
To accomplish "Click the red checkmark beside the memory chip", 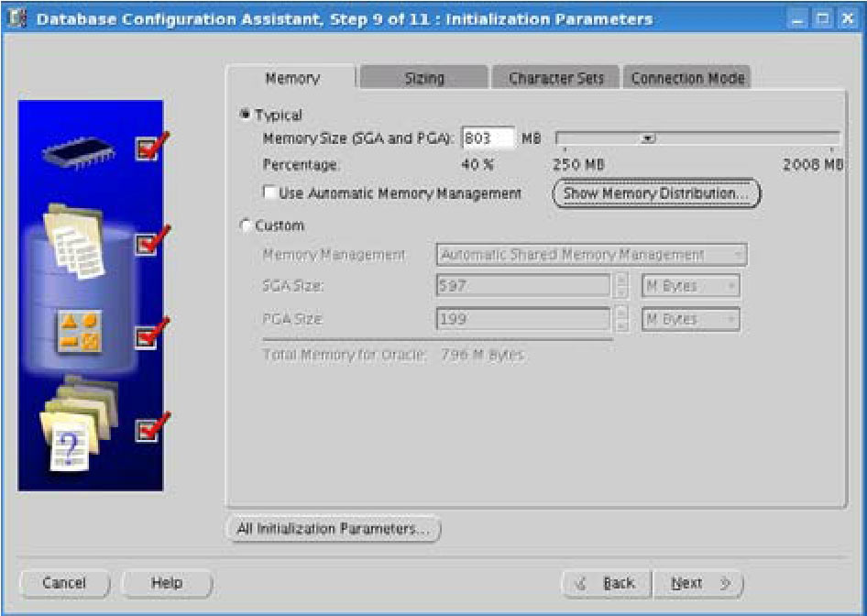I will [x=151, y=147].
